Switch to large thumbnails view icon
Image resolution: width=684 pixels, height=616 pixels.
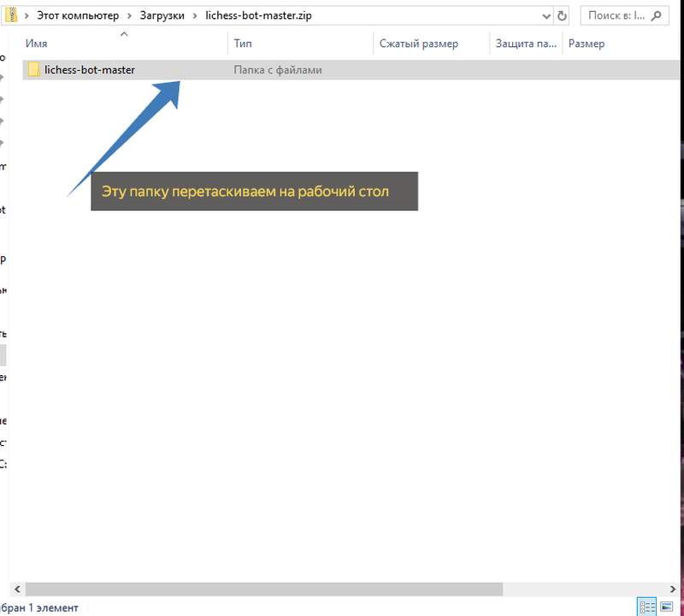668,607
